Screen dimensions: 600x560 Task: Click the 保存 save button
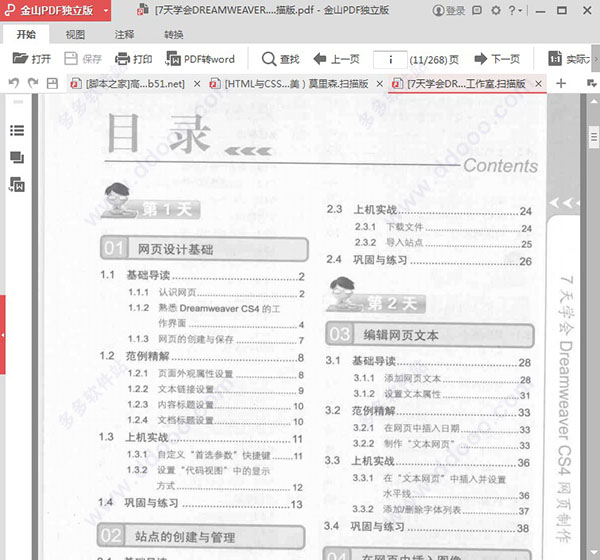tap(83, 59)
